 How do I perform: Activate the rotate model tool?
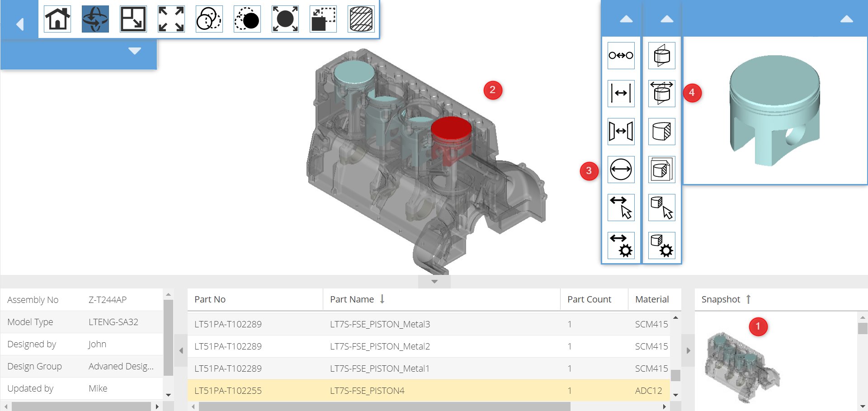coord(94,19)
